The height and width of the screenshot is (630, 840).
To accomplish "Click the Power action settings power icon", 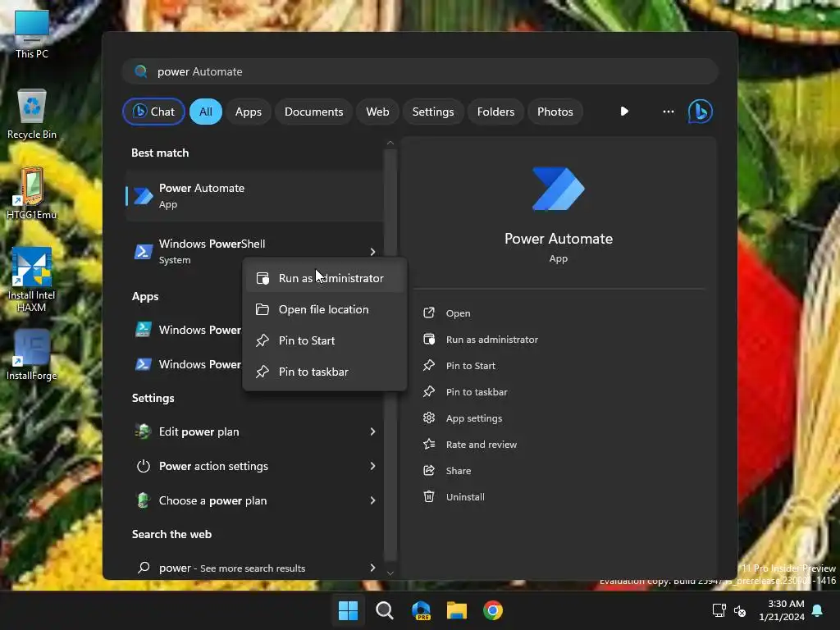I will 143,466.
